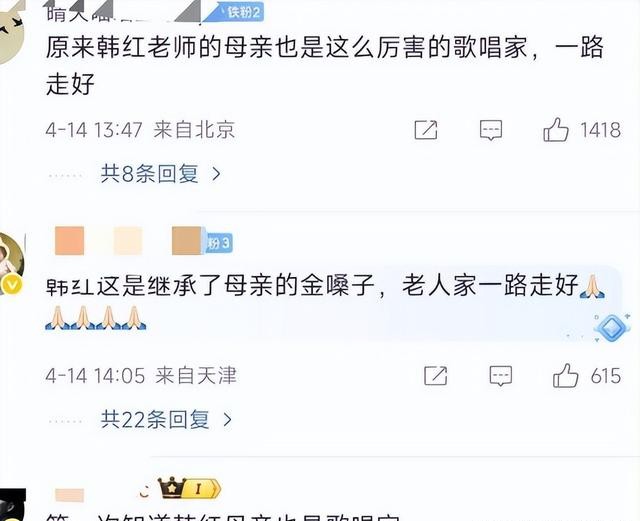The width and height of the screenshot is (640, 521).
Task: Open the third commenter's dark avatar
Action: (12, 505)
